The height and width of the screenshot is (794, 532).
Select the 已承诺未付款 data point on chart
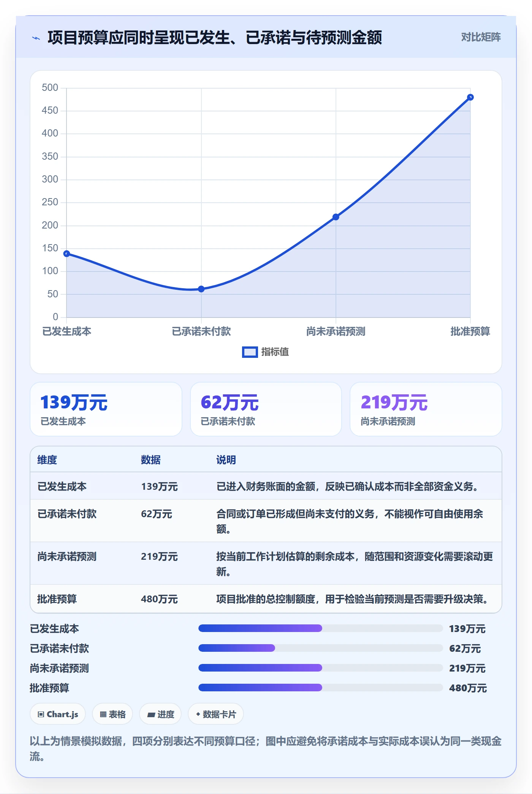click(201, 289)
